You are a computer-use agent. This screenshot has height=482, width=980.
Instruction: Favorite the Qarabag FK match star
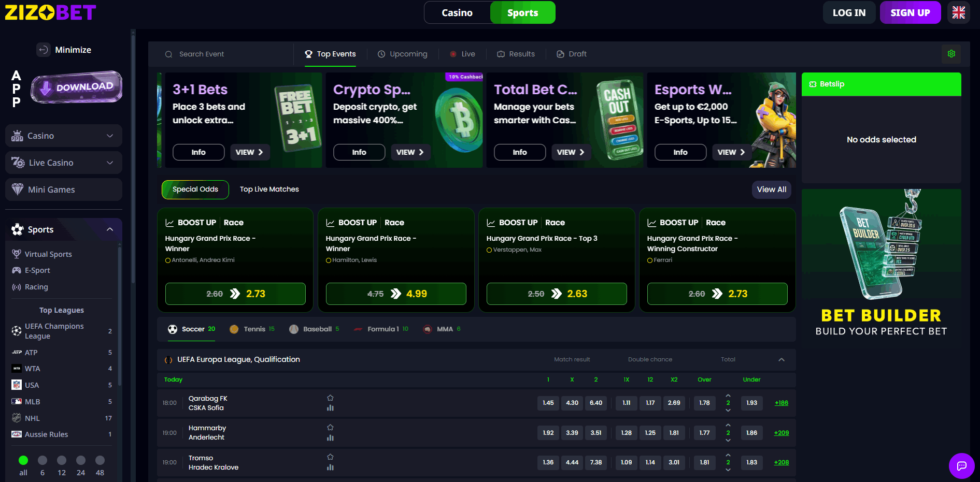coord(330,398)
